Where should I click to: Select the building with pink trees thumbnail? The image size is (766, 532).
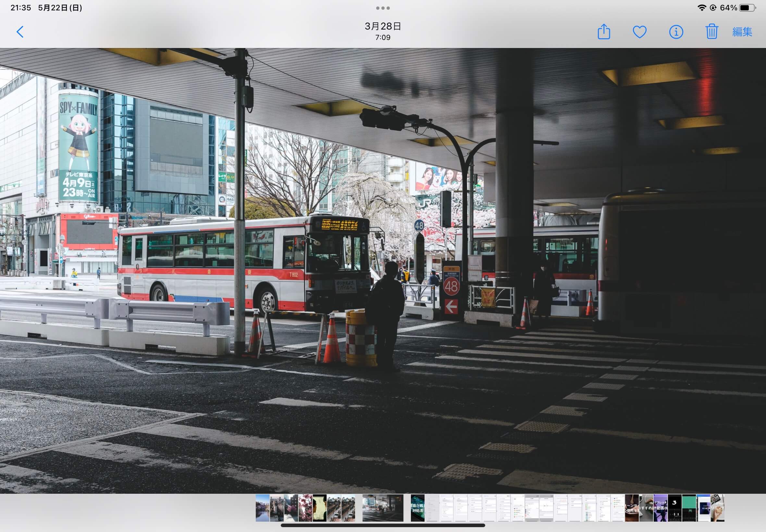pos(291,508)
